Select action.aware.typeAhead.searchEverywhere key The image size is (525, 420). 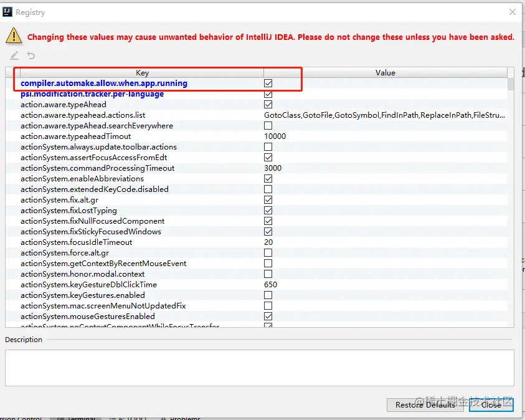[97, 126]
